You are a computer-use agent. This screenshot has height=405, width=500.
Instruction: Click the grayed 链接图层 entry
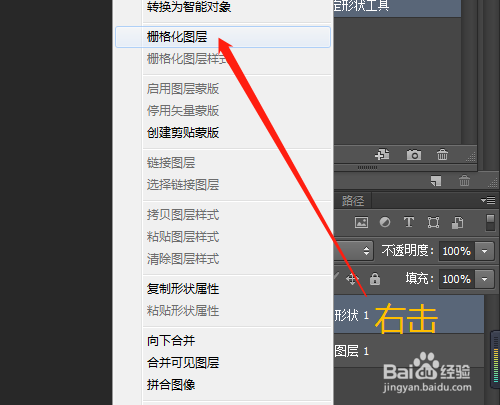(171, 163)
